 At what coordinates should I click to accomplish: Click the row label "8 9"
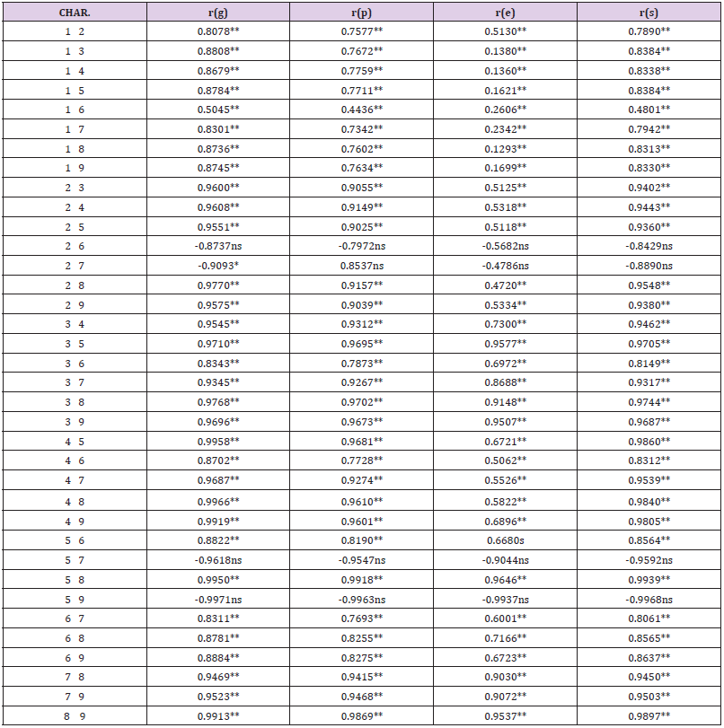coord(74,715)
